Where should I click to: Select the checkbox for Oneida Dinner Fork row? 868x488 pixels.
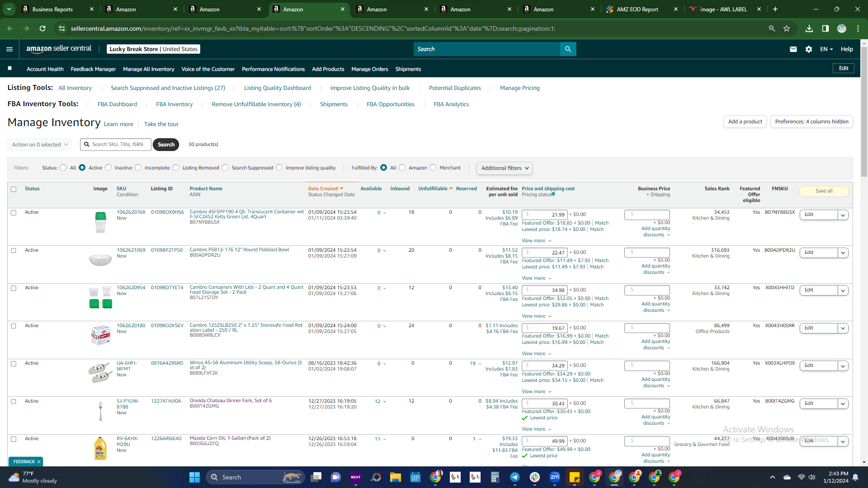pyautogui.click(x=14, y=402)
